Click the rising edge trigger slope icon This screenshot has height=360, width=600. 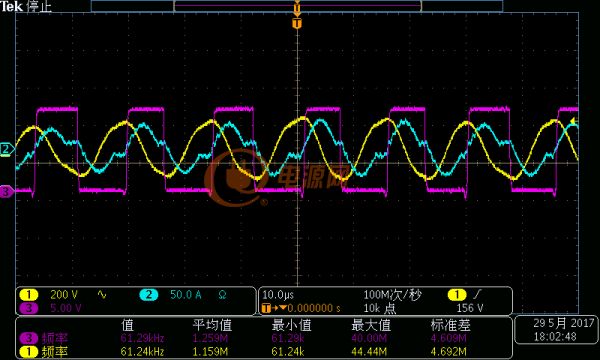pyautogui.click(x=478, y=295)
